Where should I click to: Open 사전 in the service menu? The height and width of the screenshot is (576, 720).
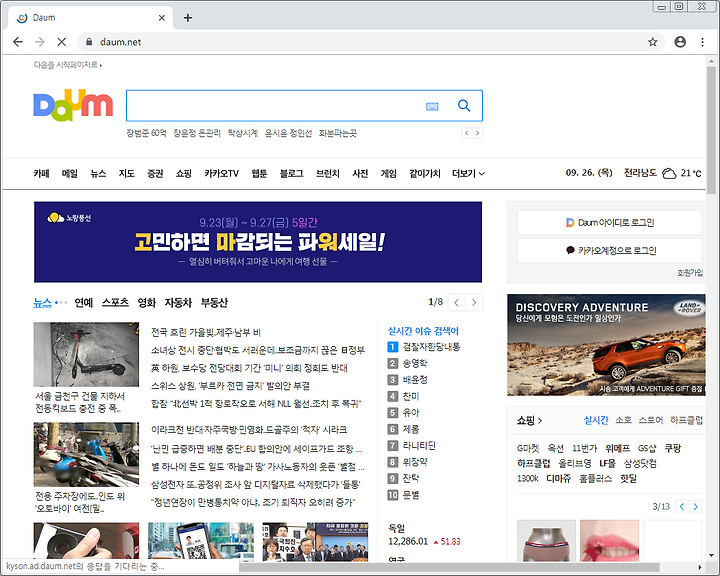click(x=360, y=174)
